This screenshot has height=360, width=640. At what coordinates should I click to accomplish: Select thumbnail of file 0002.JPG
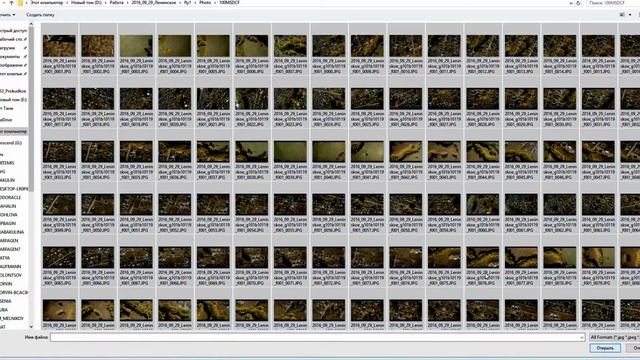pos(98,46)
